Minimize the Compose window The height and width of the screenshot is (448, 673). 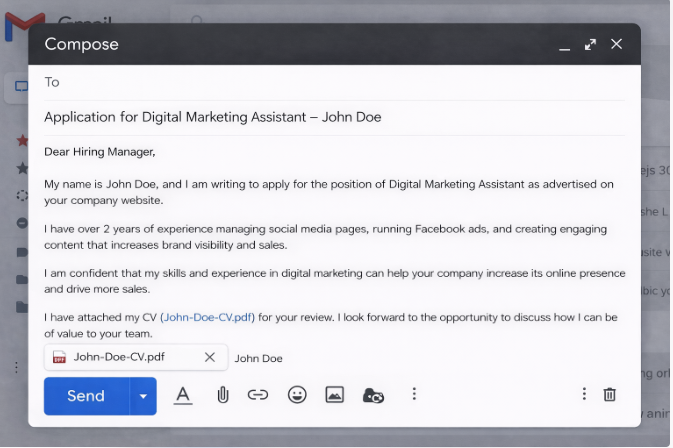click(x=564, y=45)
